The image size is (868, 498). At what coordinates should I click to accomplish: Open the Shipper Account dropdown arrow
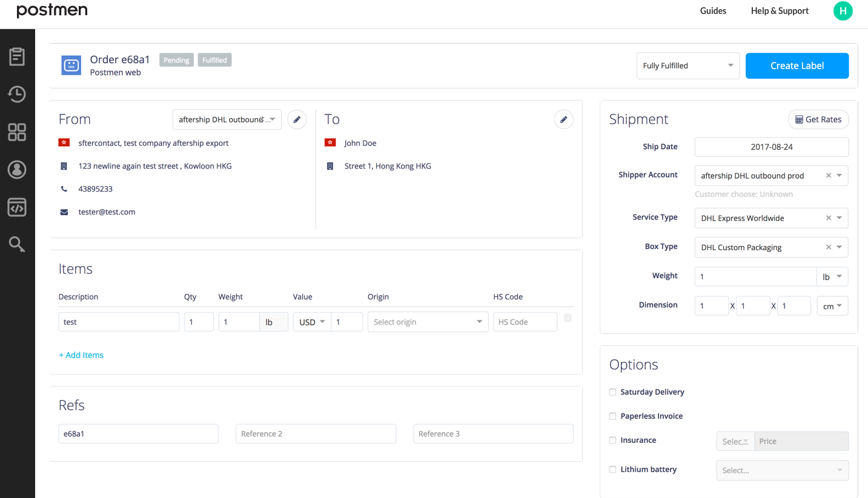pyautogui.click(x=840, y=176)
